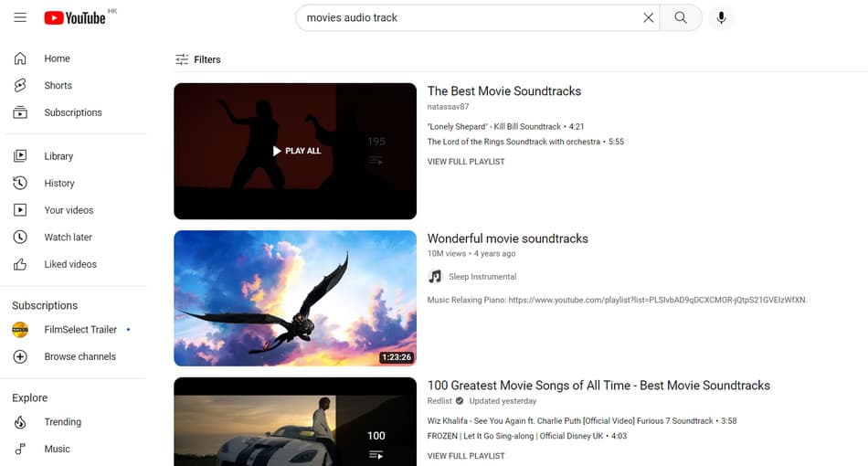This screenshot has height=466, width=868.
Task: Open the Filters options
Action: point(198,59)
